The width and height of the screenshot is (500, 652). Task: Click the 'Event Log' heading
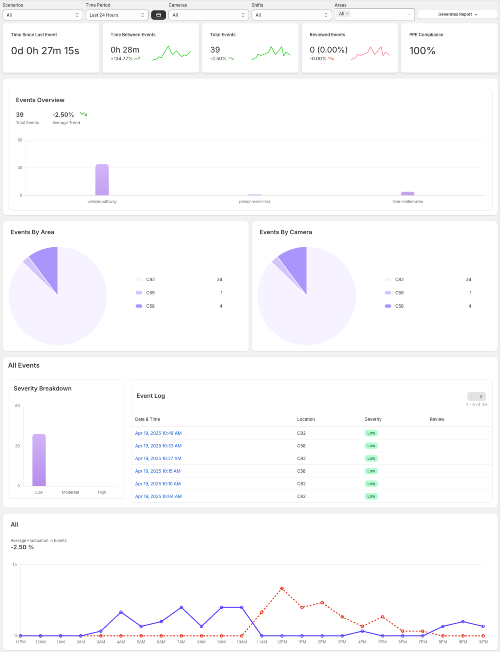tap(151, 396)
